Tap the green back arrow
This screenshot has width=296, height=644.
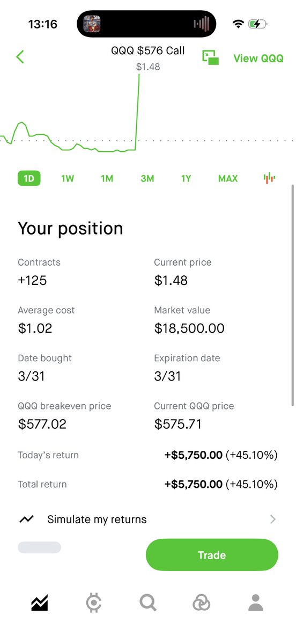[20, 57]
